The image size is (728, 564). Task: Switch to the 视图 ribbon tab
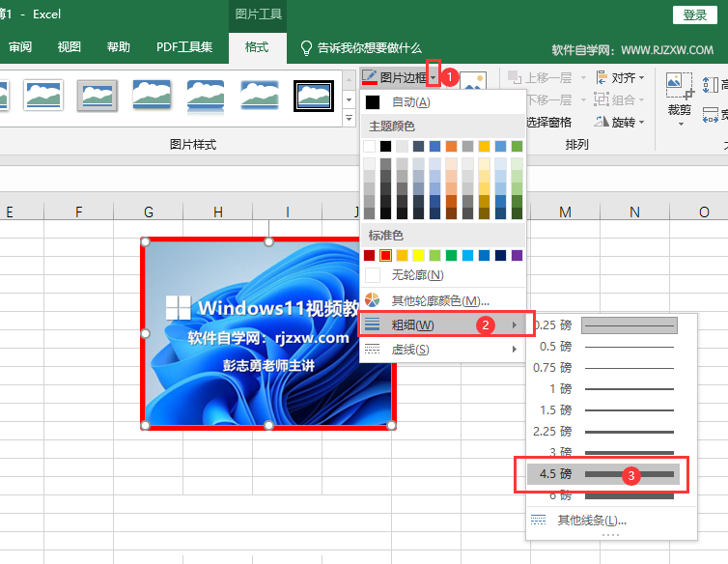pyautogui.click(x=70, y=47)
